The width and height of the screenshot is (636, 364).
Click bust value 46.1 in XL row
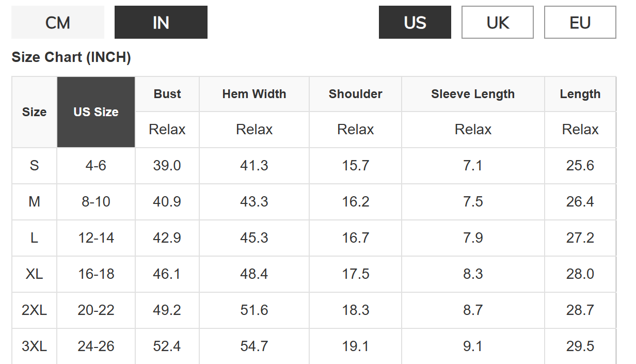pyautogui.click(x=167, y=274)
